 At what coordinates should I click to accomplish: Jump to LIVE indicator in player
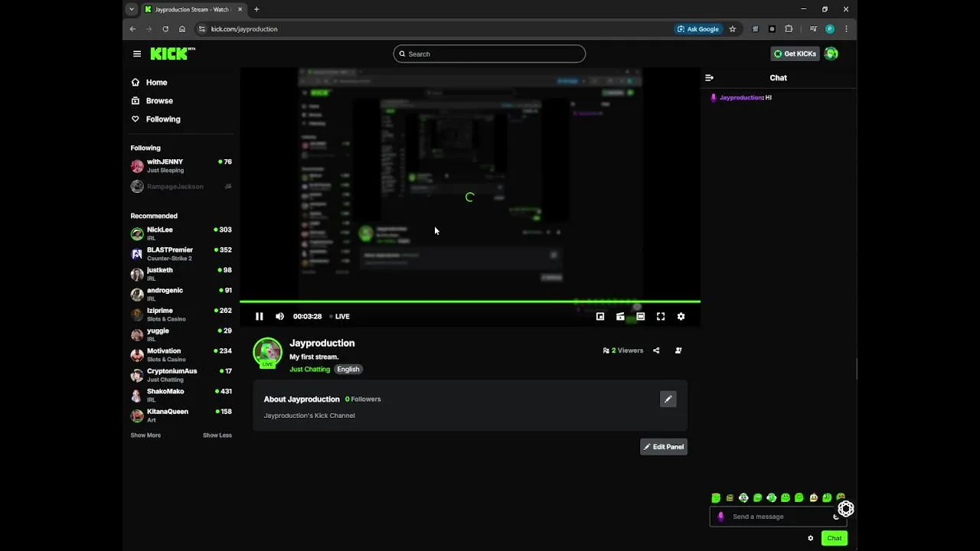(339, 316)
